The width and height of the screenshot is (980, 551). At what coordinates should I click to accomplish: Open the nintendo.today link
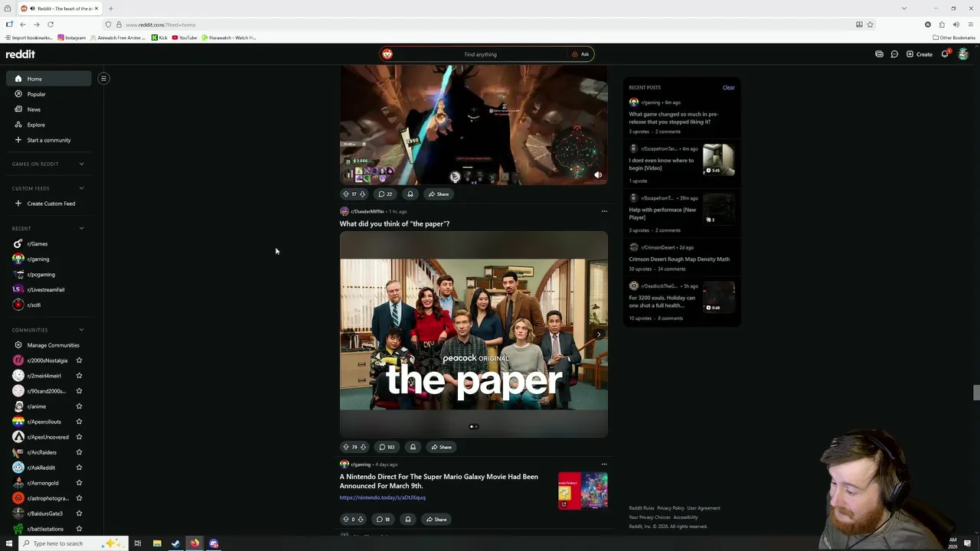coord(382,497)
